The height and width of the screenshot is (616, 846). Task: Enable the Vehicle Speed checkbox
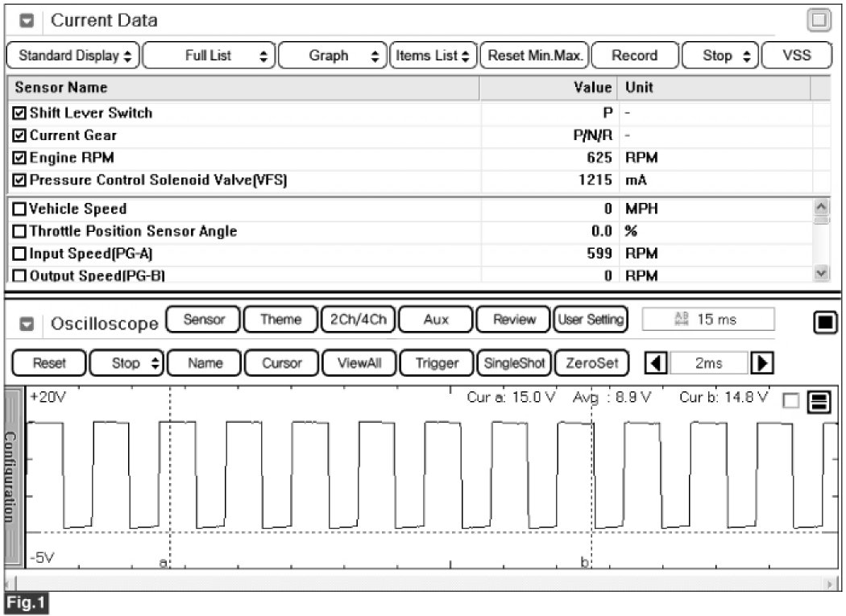(20, 209)
